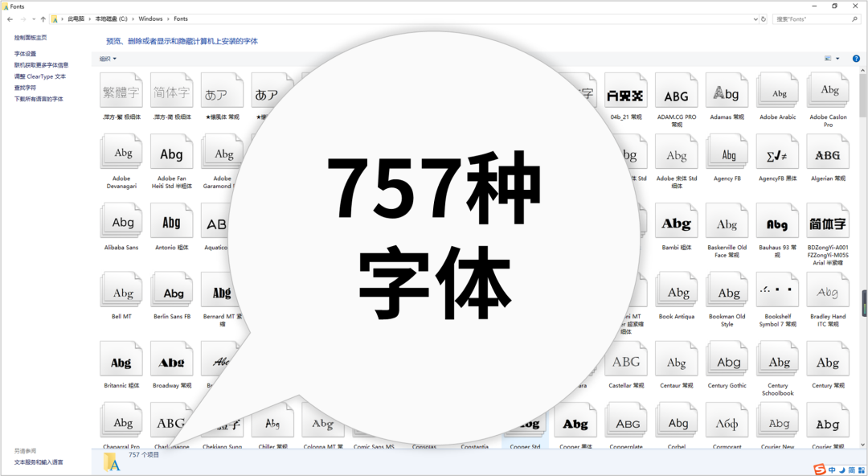Open the Sogou toolbox grid icon
Viewport: 868px width, 476px height.
862,470
